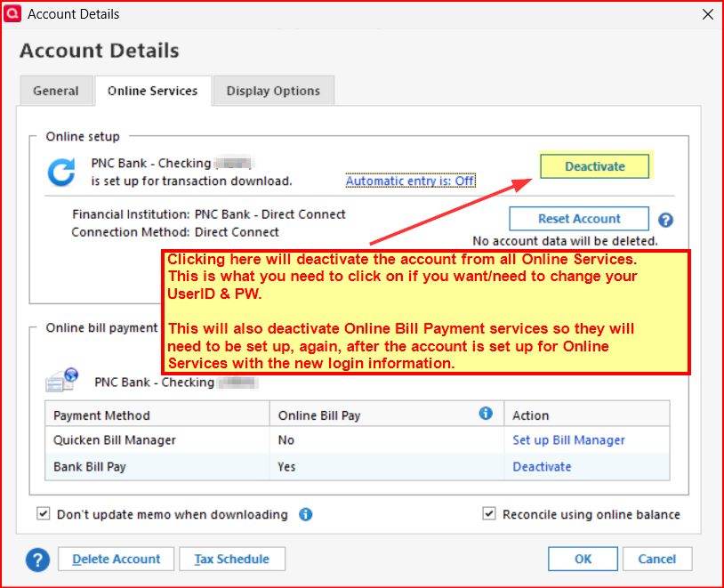This screenshot has height=588, width=724.
Task: Click the Delete Account button
Action: pos(116,559)
